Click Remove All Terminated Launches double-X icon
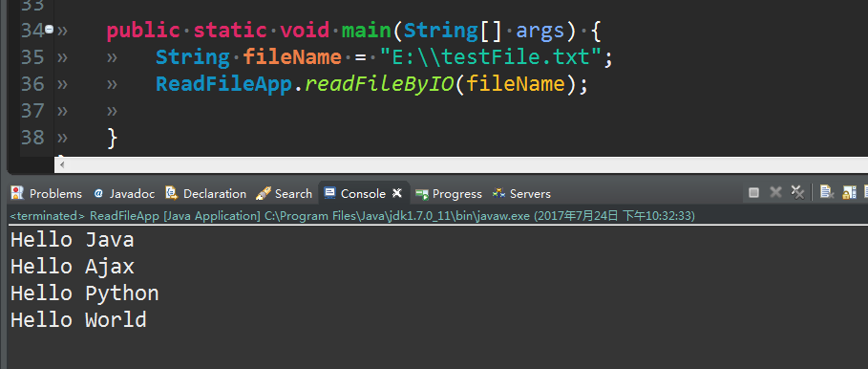The width and height of the screenshot is (868, 369). point(797,192)
